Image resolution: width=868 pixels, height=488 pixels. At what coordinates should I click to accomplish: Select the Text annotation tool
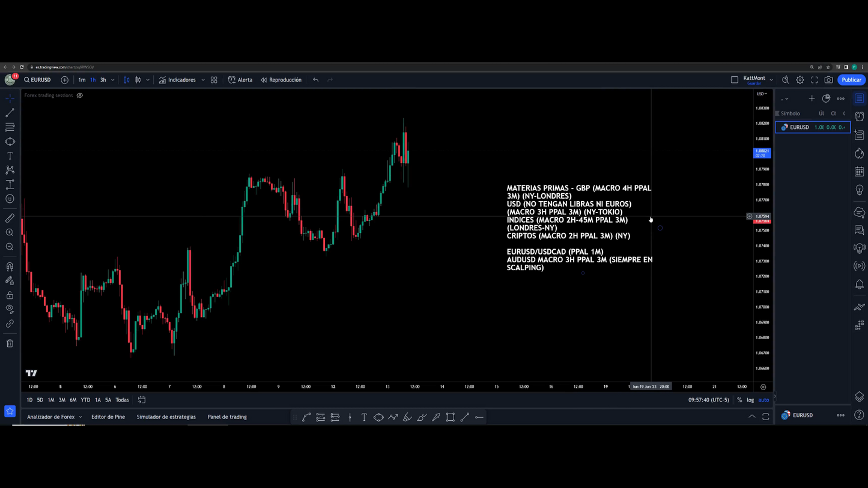click(10, 156)
